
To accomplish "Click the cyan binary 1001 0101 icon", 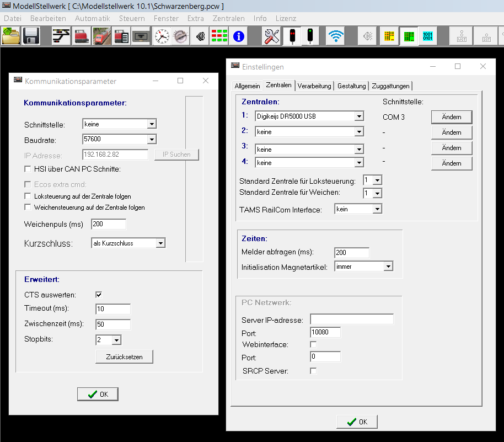I will click(428, 36).
